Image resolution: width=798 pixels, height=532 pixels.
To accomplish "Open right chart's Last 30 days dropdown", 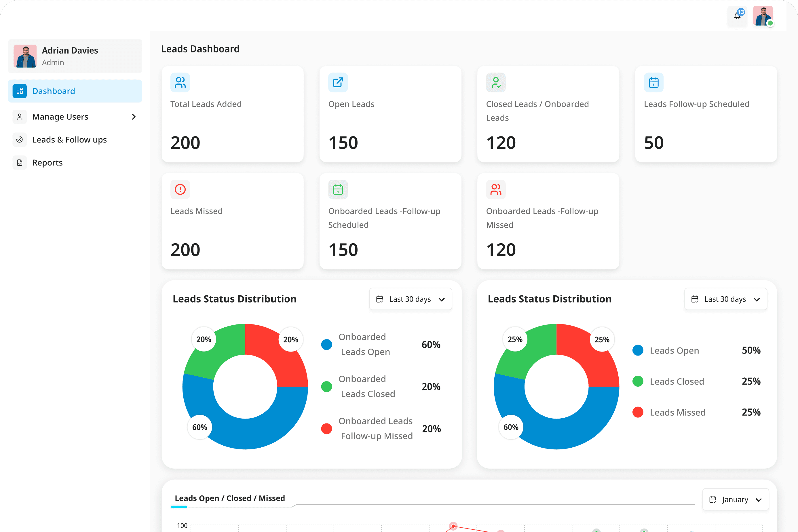I will point(725,299).
